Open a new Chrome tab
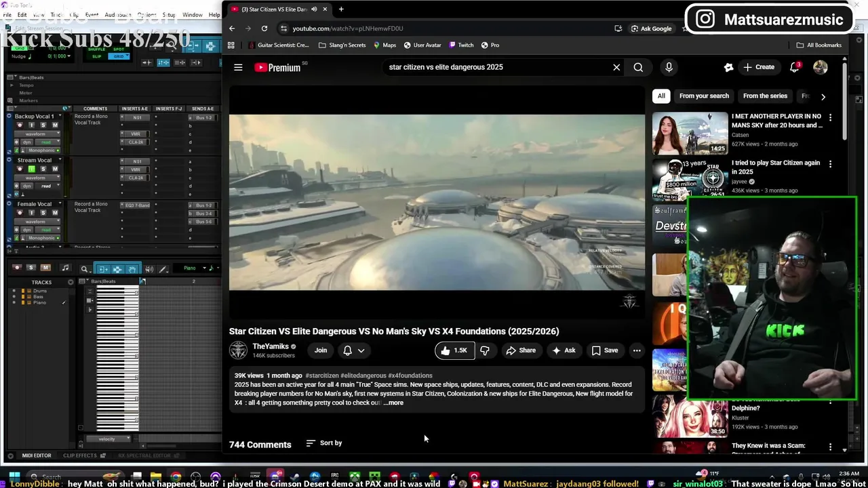 341,9
